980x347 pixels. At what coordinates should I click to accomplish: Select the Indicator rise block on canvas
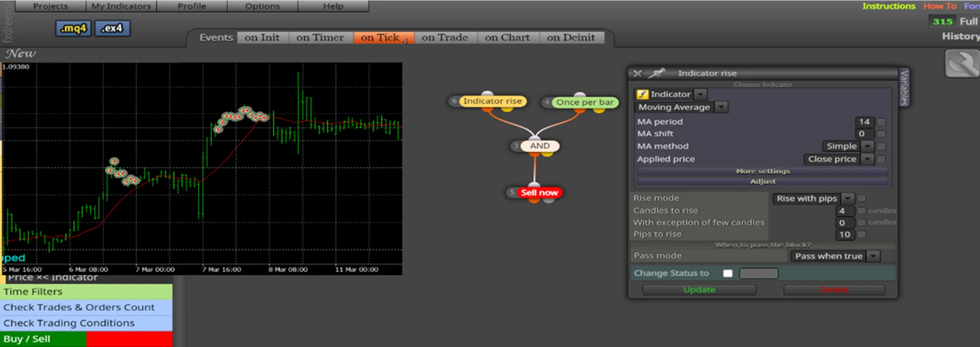[x=492, y=101]
